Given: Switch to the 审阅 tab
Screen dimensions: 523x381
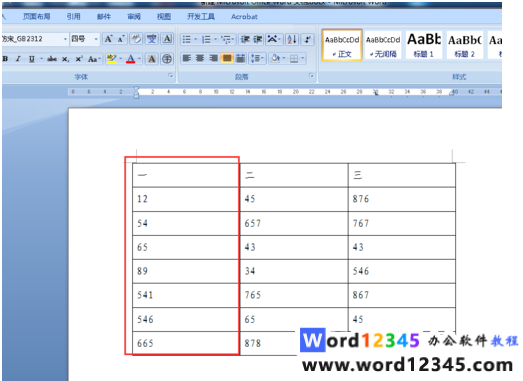Looking at the screenshot, I should pos(134,17).
